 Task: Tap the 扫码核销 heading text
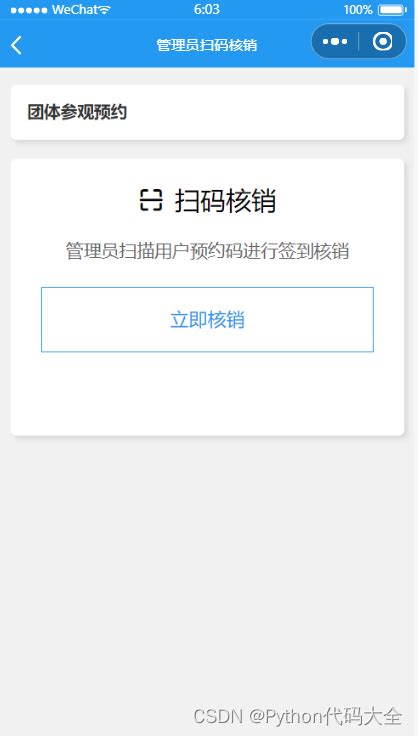point(225,201)
